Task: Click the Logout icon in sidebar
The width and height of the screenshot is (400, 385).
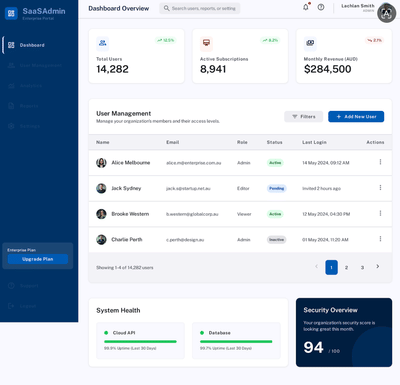Action: point(11,306)
